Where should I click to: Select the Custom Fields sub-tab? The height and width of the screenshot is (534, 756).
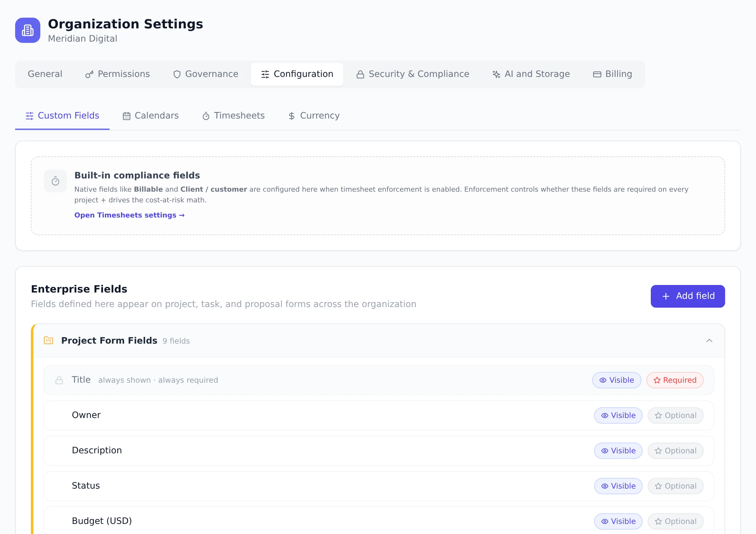(62, 116)
